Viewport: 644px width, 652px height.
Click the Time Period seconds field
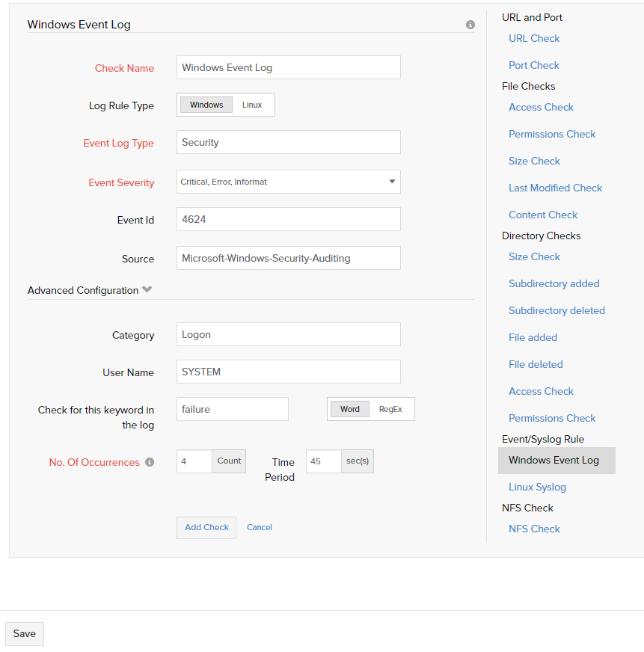pyautogui.click(x=323, y=461)
